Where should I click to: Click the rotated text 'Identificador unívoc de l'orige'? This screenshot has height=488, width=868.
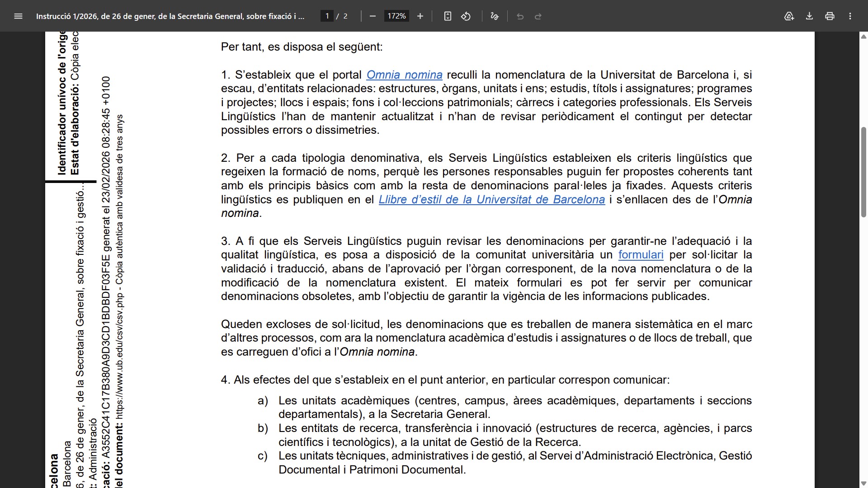coord(61,103)
